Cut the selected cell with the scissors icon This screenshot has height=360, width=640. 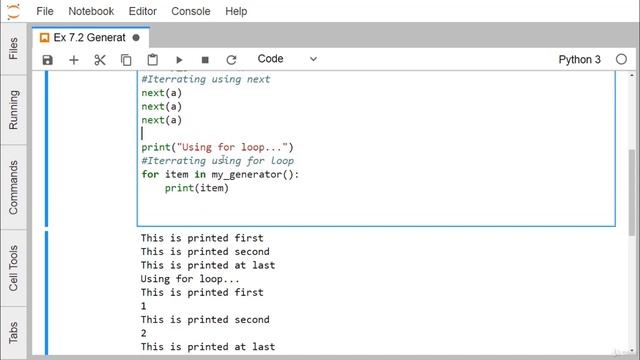(x=100, y=60)
